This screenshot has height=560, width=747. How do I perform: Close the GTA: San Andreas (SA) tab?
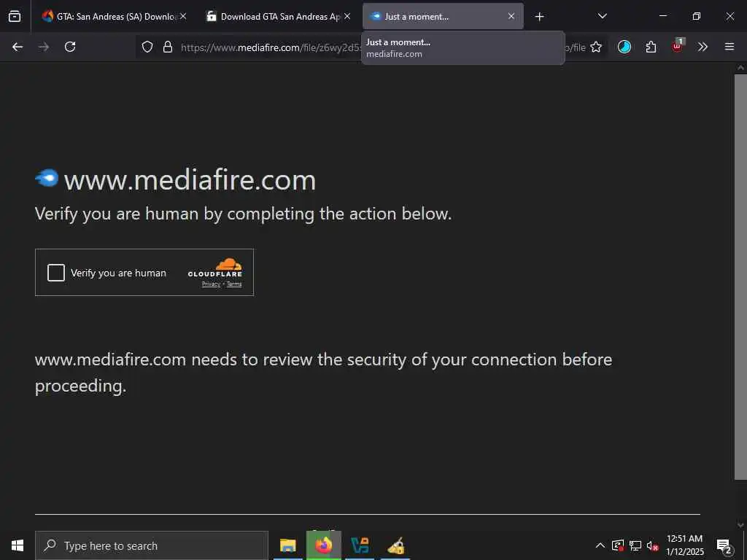[183, 16]
